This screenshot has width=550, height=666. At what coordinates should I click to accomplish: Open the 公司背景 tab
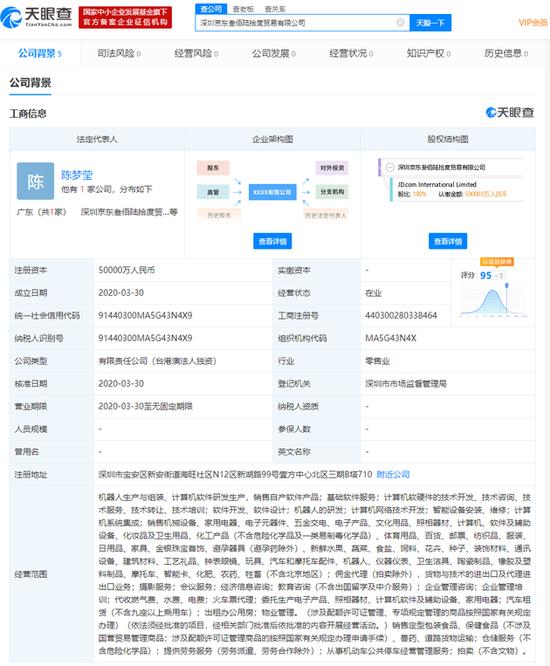[x=39, y=54]
